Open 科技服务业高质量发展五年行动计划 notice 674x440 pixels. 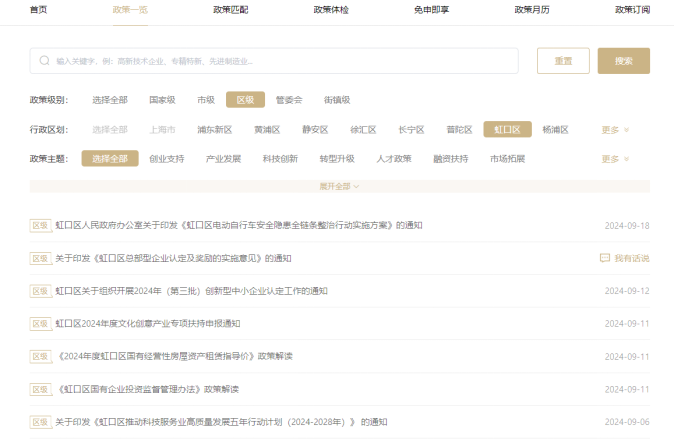click(221, 422)
